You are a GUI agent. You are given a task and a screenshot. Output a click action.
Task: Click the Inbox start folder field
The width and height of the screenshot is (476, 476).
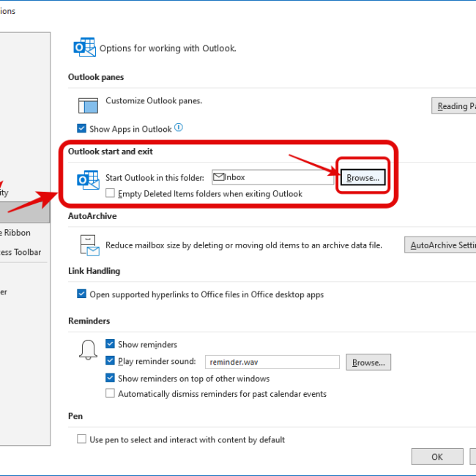(272, 177)
